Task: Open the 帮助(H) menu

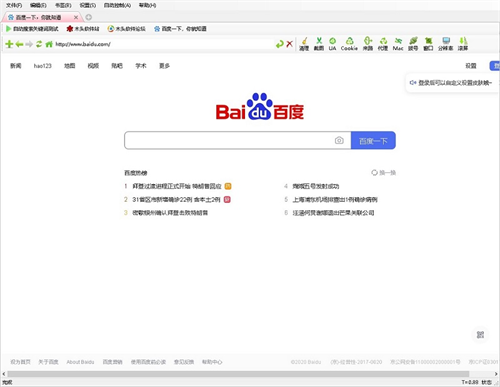Action: click(147, 5)
